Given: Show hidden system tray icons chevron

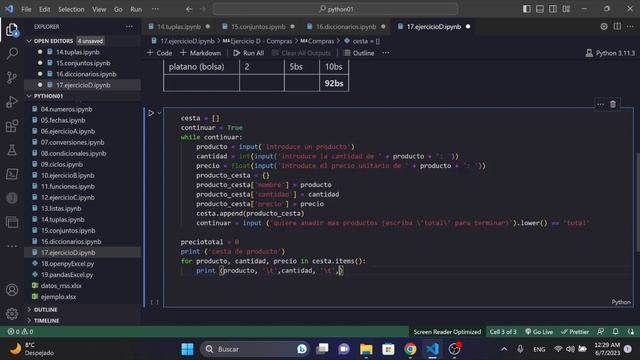Looking at the screenshot, I should [504, 349].
